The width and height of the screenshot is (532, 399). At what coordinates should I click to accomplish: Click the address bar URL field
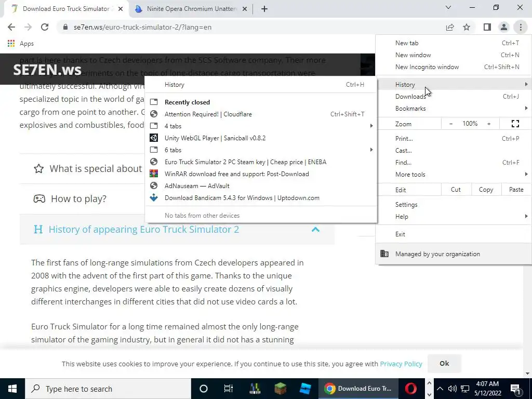coord(251,27)
